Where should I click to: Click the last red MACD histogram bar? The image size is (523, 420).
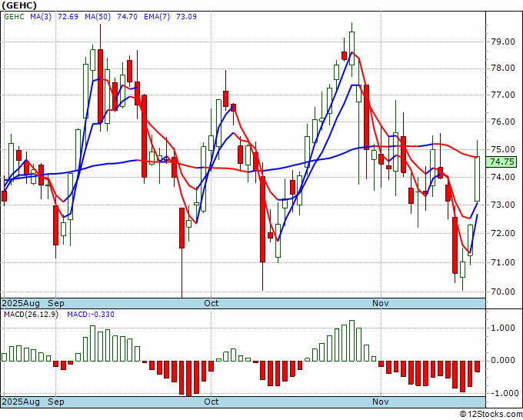[478, 366]
